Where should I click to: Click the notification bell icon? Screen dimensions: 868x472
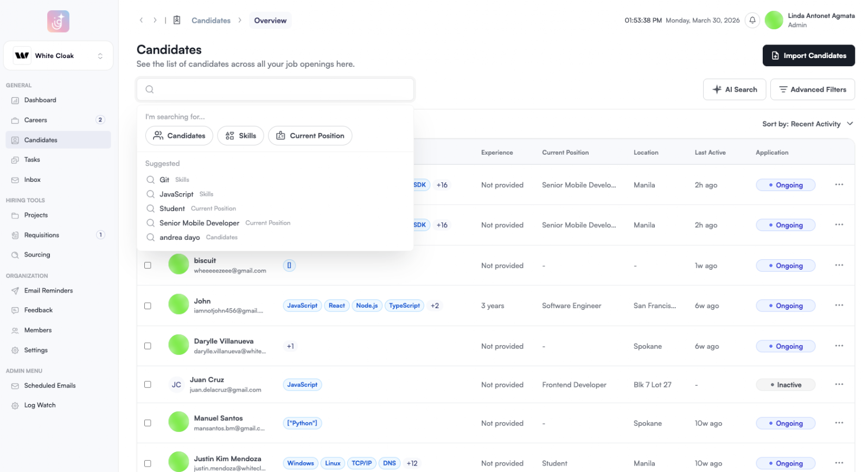752,21
